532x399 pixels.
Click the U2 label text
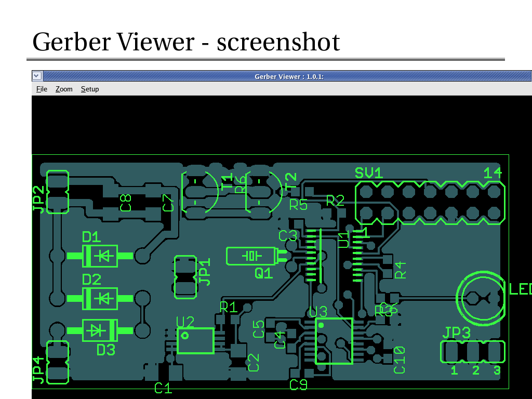pyautogui.click(x=185, y=322)
